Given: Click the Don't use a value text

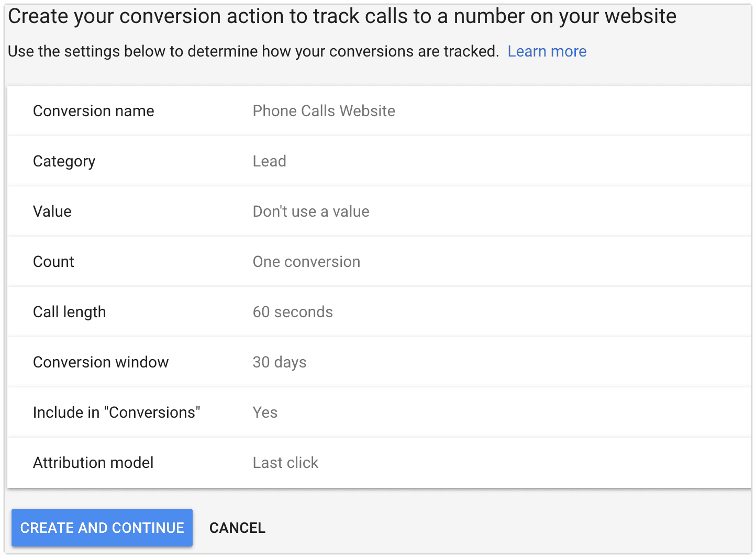Looking at the screenshot, I should [x=311, y=211].
